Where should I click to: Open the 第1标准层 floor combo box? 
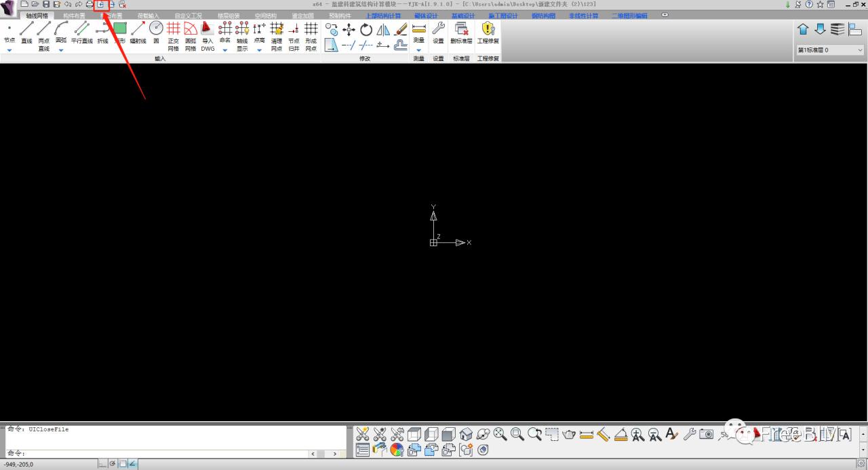830,50
